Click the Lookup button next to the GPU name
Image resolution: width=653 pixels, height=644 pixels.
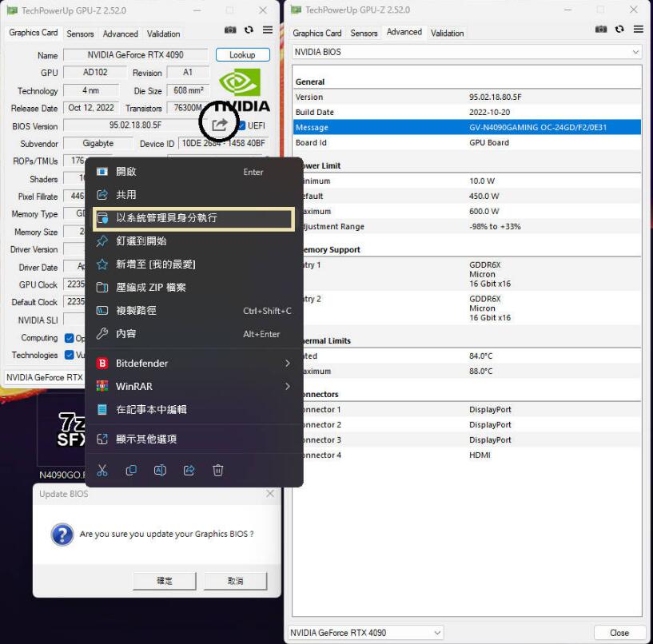(x=242, y=54)
